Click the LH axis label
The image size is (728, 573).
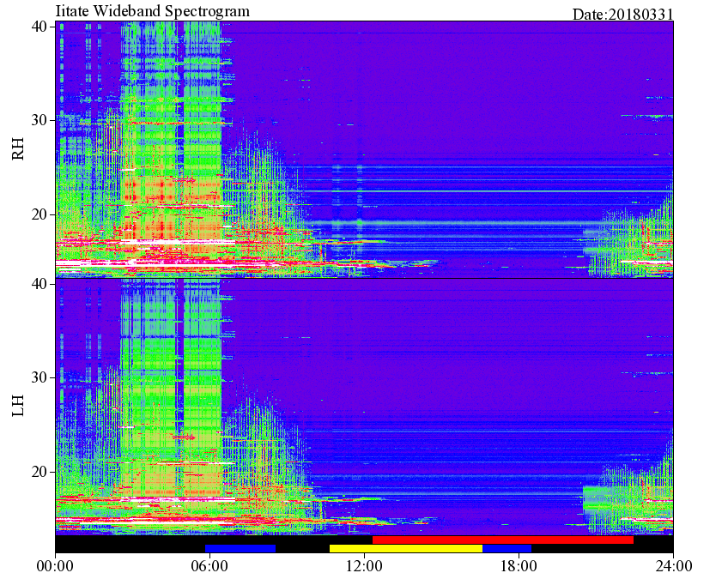(x=18, y=406)
